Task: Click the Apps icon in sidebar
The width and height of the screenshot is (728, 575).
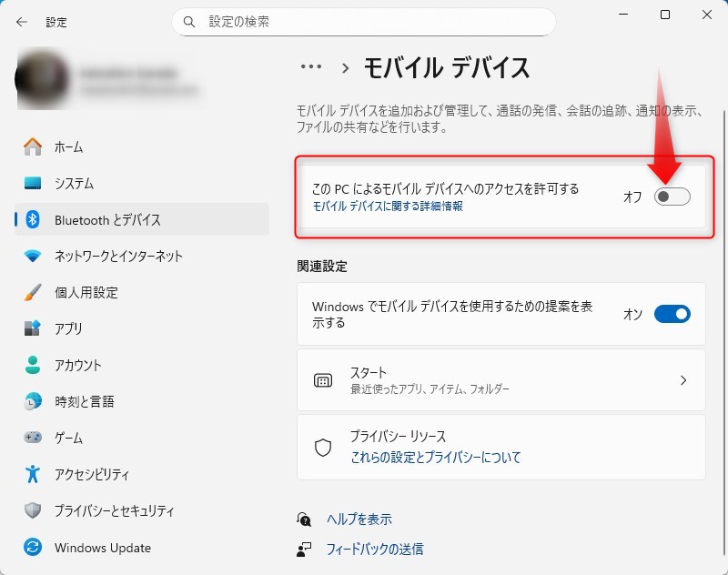Action: click(x=33, y=328)
